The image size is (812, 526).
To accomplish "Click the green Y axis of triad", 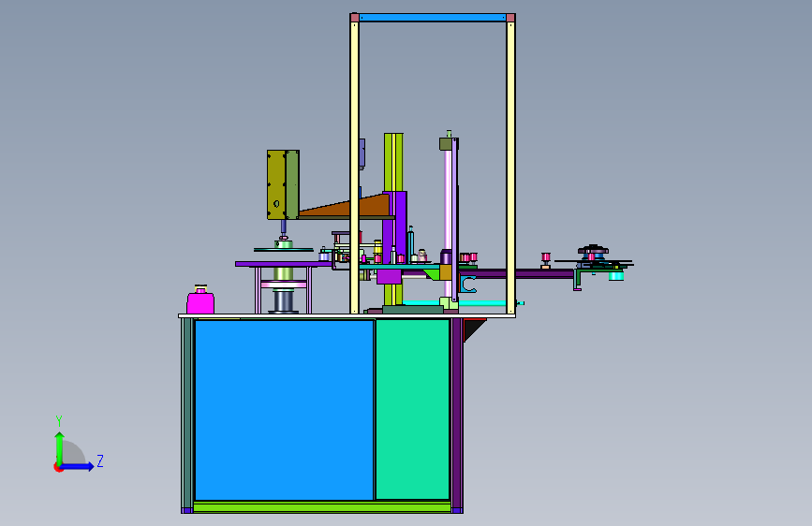I will tap(60, 448).
